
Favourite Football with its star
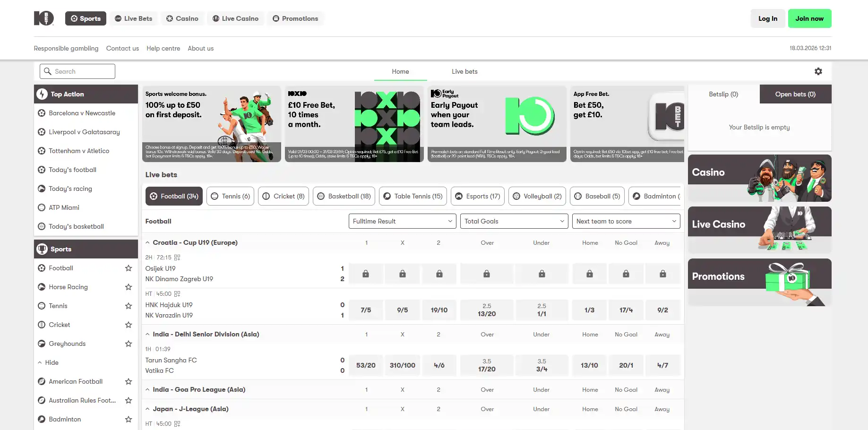[129, 268]
